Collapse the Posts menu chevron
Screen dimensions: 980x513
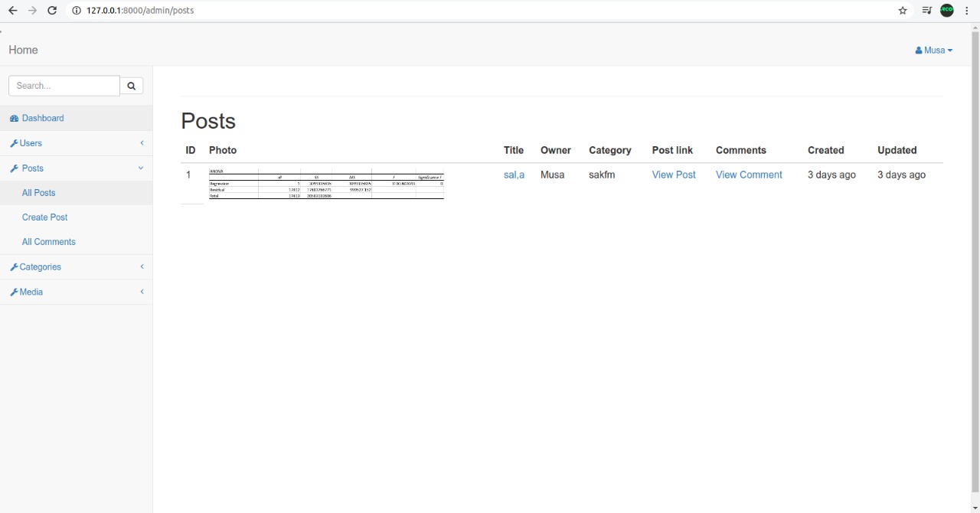141,168
